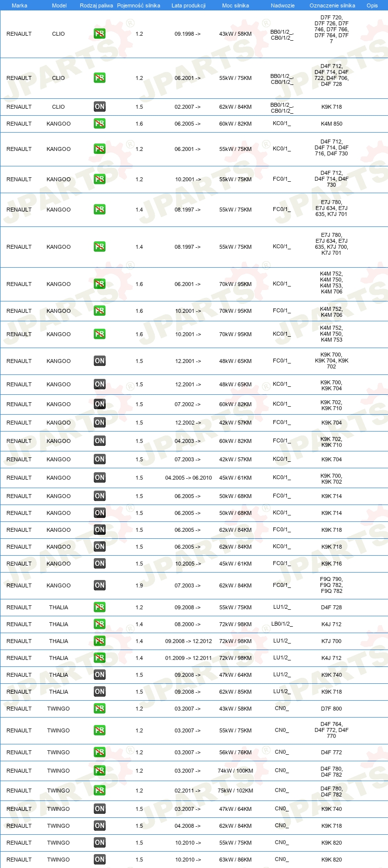Click THALIA model in D4F 728 row

tap(59, 607)
